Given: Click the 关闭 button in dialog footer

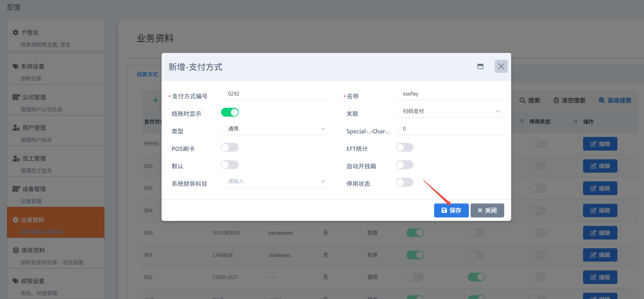Looking at the screenshot, I should point(487,210).
